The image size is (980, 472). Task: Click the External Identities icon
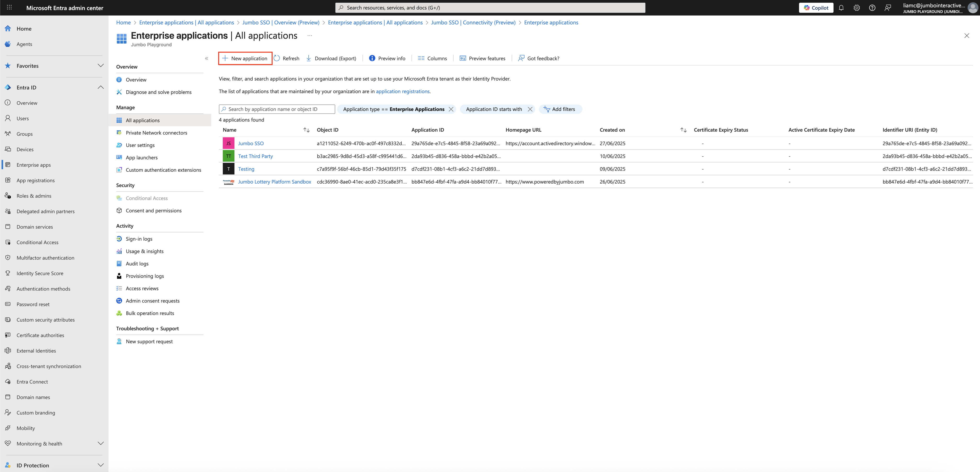coord(8,351)
